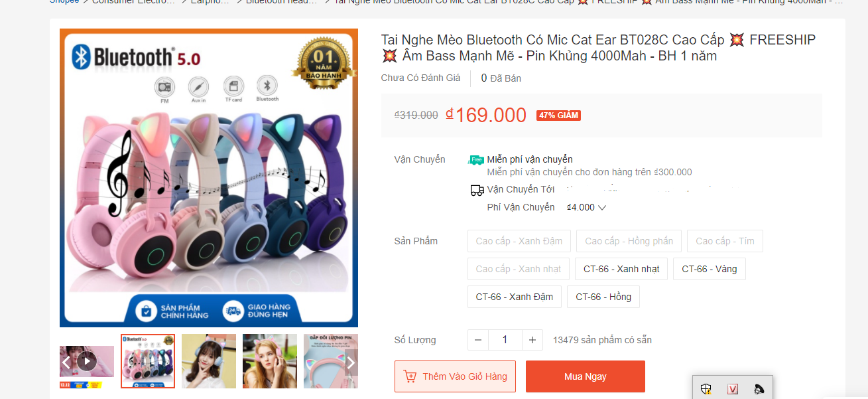Screen dimensions: 868x399
Task: Click the speaker audio tray icon
Action: [759, 389]
